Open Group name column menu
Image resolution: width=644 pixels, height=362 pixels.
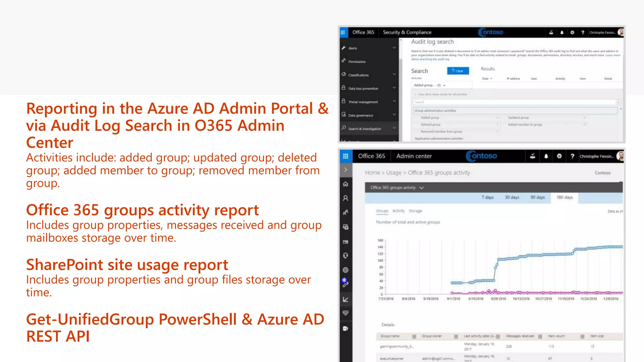(x=414, y=337)
